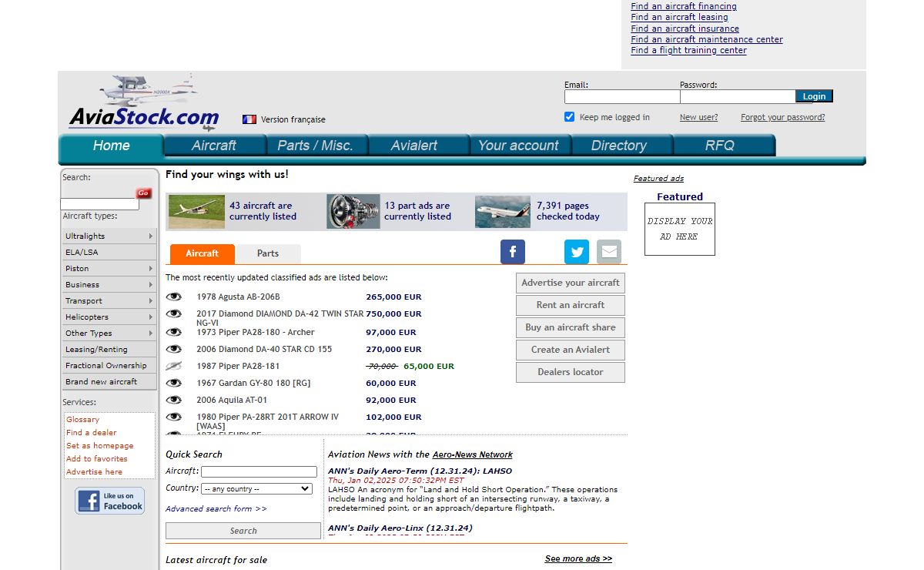Viewport: 924px width, 570px height.
Task: Open the Your account navigation tab
Action: pyautogui.click(x=520, y=146)
